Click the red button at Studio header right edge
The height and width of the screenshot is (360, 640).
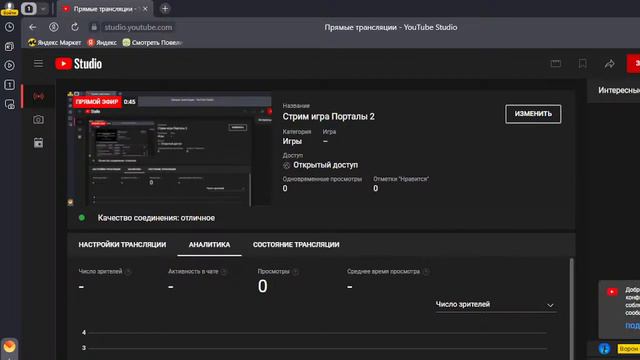click(634, 64)
